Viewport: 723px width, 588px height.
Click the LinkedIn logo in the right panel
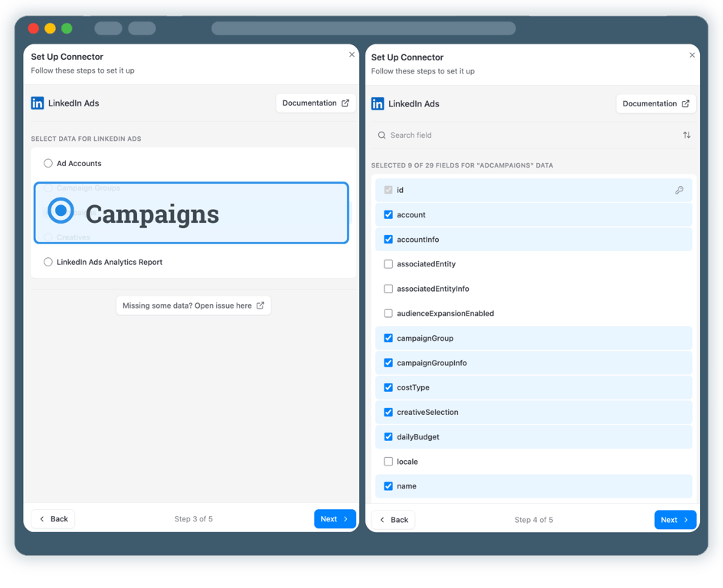pos(378,103)
